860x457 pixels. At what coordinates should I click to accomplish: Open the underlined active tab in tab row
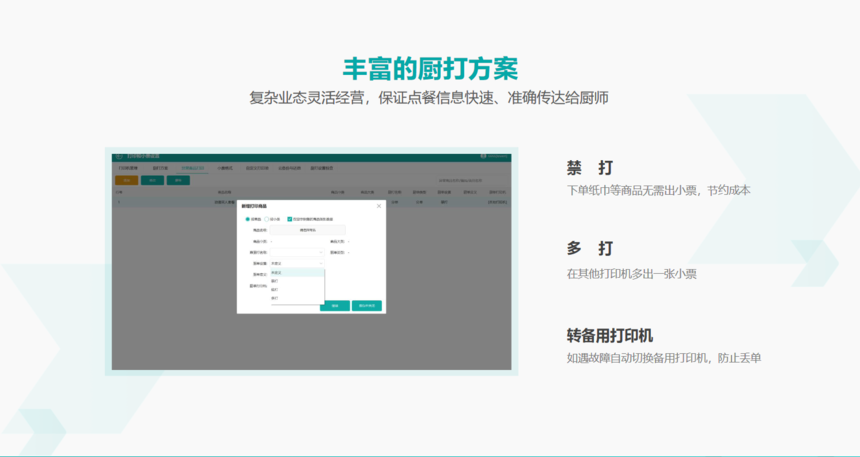(x=193, y=168)
